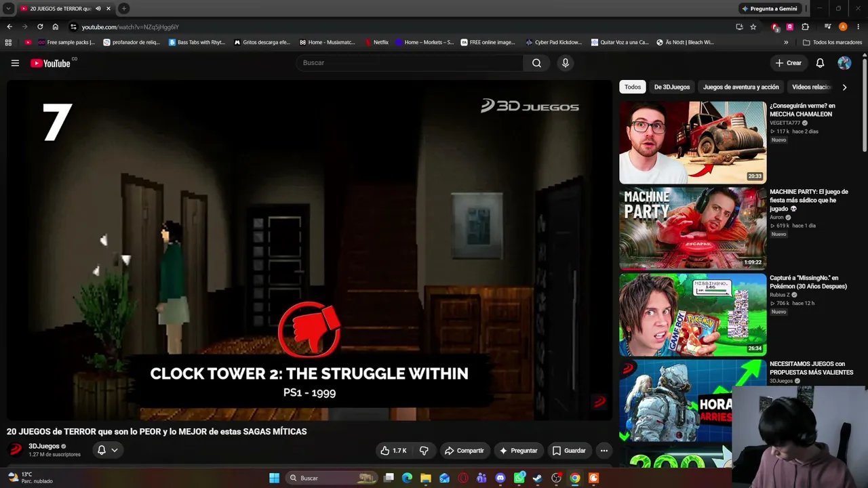Open the MACHINE PARTY video thumbnail

point(692,228)
